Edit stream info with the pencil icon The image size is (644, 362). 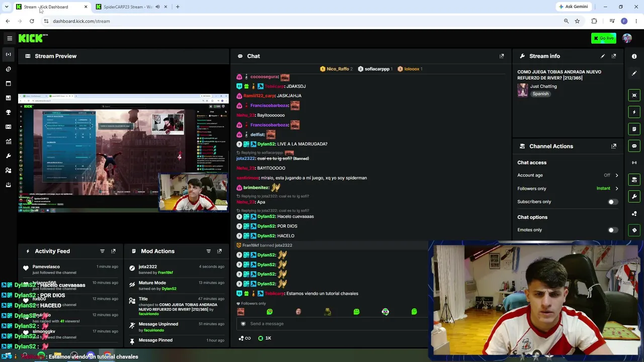tap(603, 56)
